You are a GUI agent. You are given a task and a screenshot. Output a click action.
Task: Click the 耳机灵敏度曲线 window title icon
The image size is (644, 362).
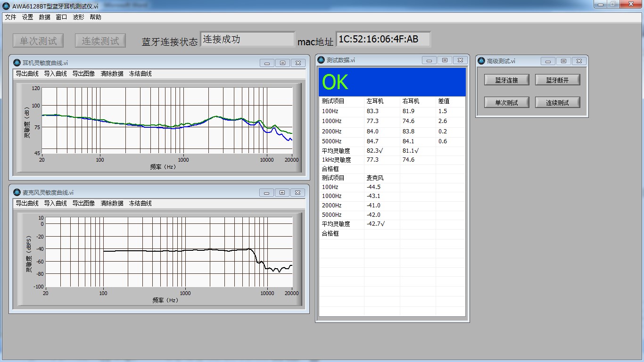click(17, 63)
